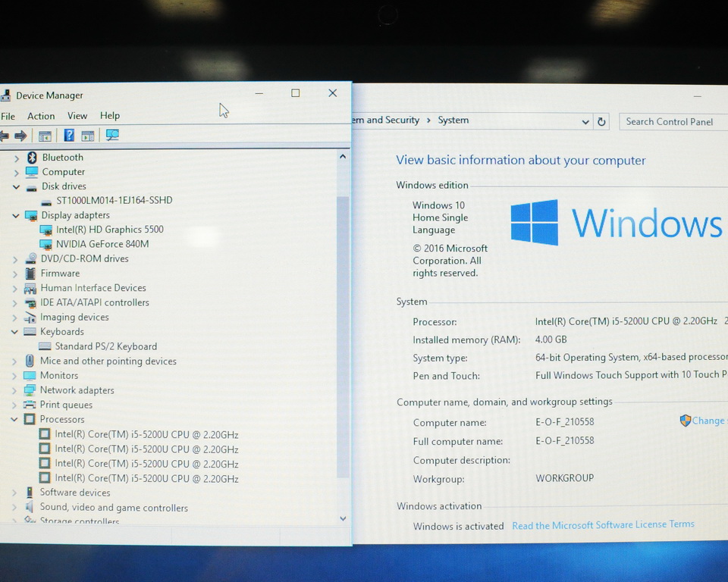Click the Device Manager title bar icon
Screen dimensions: 728x582
[5, 95]
